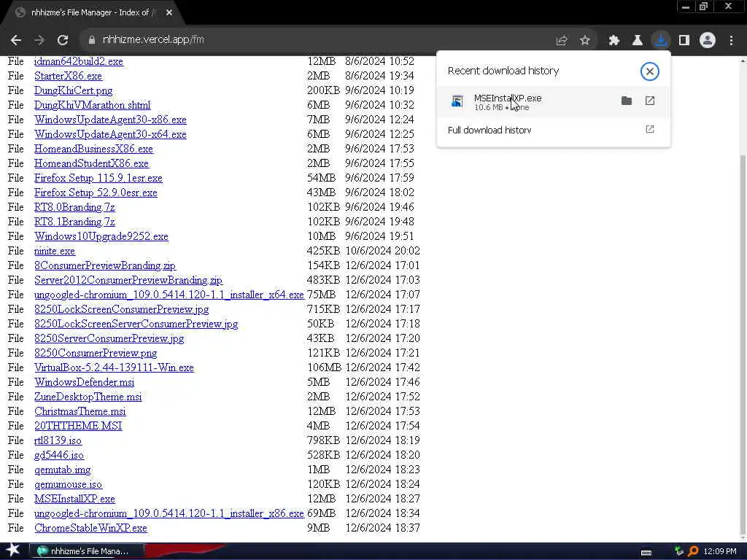The image size is (747, 560).
Task: Open Chrome Labs flask icon
Action: point(637,41)
